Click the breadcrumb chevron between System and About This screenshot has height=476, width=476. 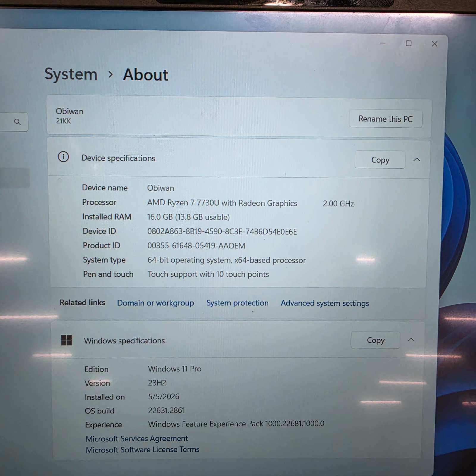(110, 74)
